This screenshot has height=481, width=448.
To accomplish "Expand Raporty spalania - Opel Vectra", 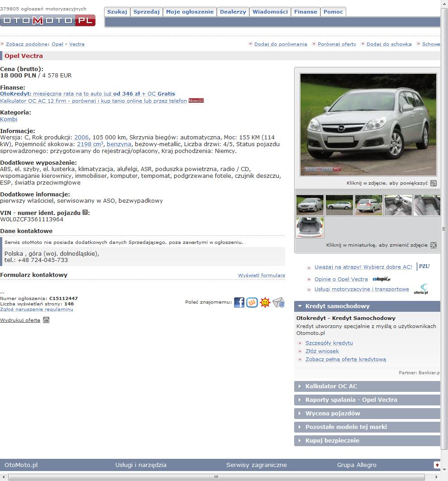I will pos(367,400).
